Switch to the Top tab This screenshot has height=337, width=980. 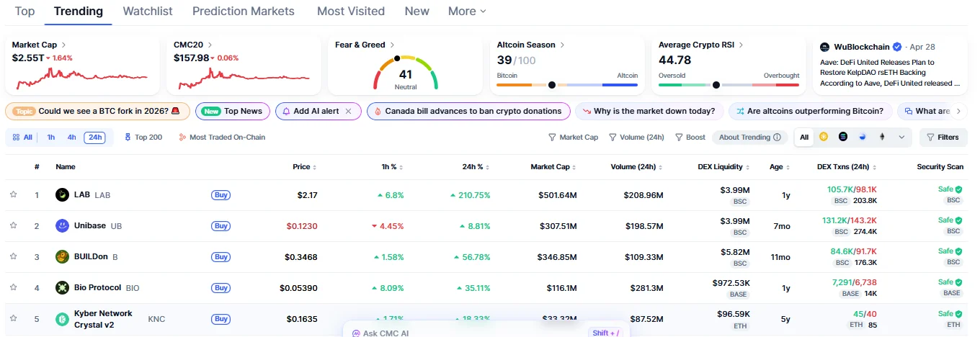click(24, 12)
